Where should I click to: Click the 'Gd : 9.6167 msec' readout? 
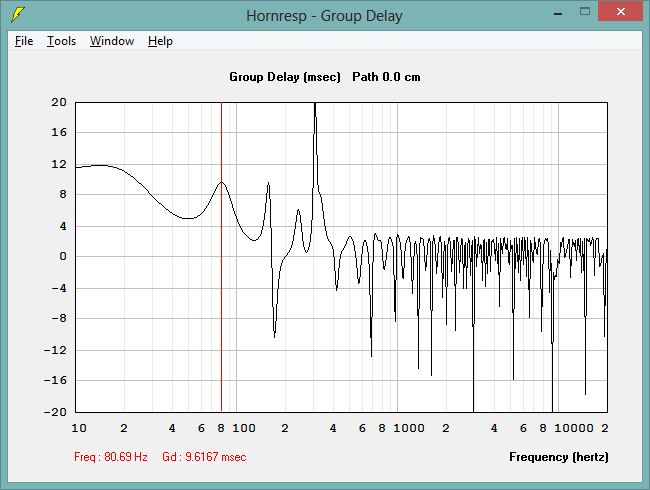pos(204,457)
